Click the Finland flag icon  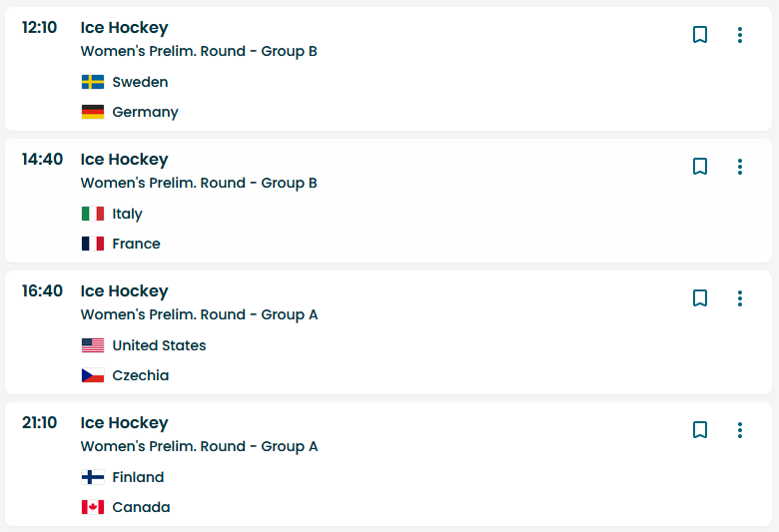[93, 477]
